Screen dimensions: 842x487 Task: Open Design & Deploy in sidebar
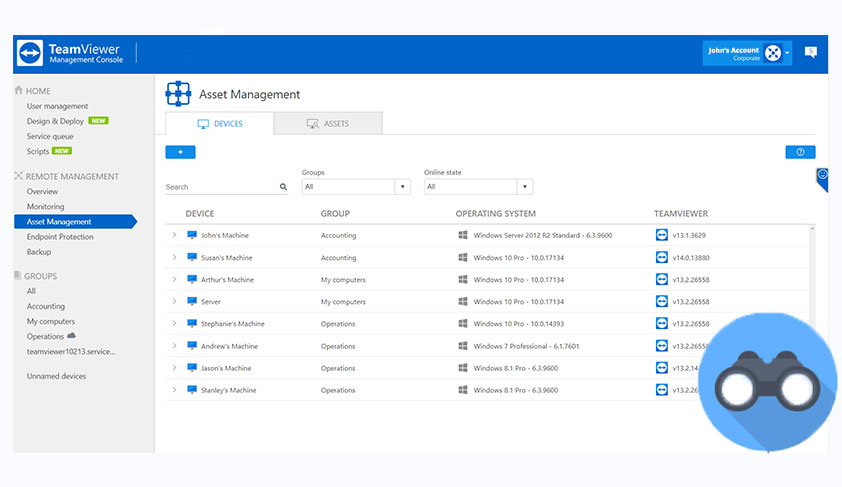click(55, 121)
